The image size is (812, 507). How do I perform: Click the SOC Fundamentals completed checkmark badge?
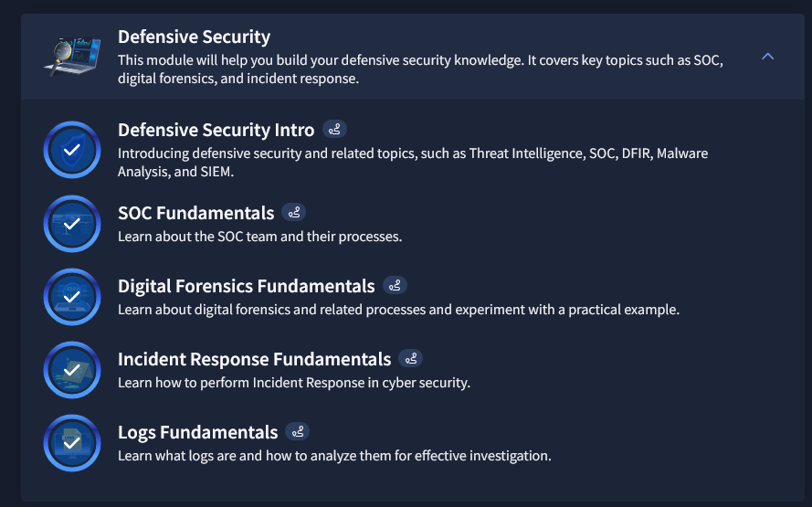[72, 223]
